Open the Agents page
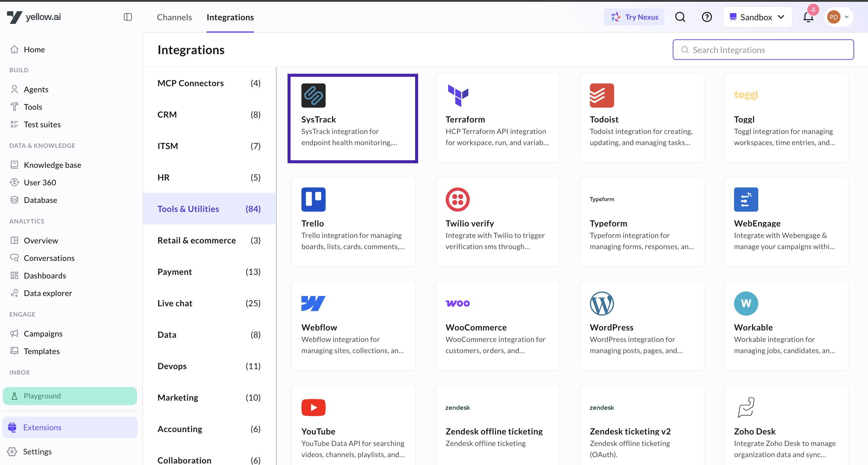 click(36, 89)
